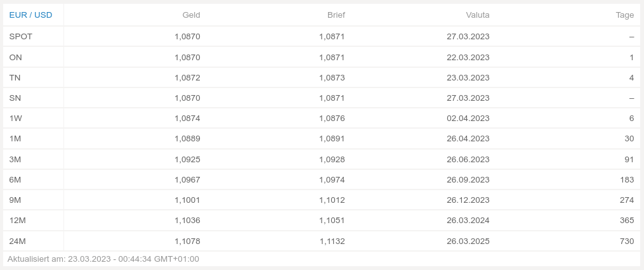Image resolution: width=644 pixels, height=270 pixels.
Task: Select the 1M row label
Action: [x=15, y=139]
